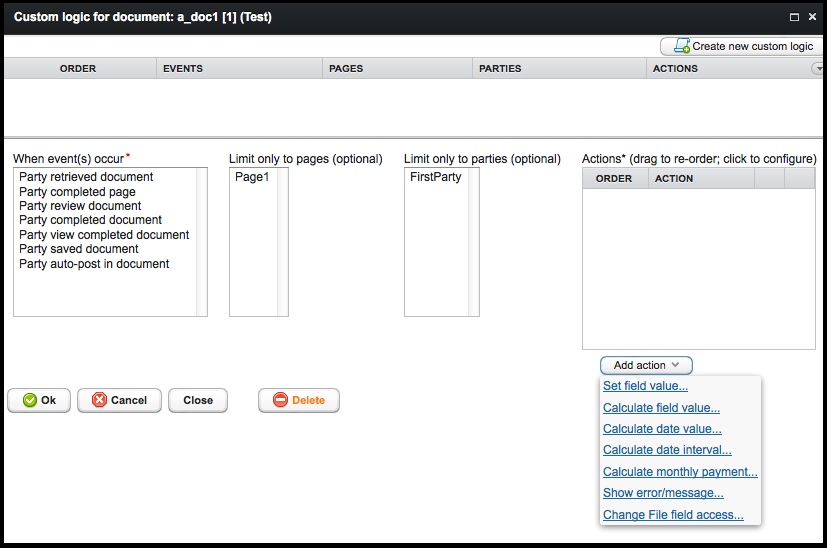Select Party retrieved document event
The width and height of the screenshot is (827, 548).
point(86,177)
